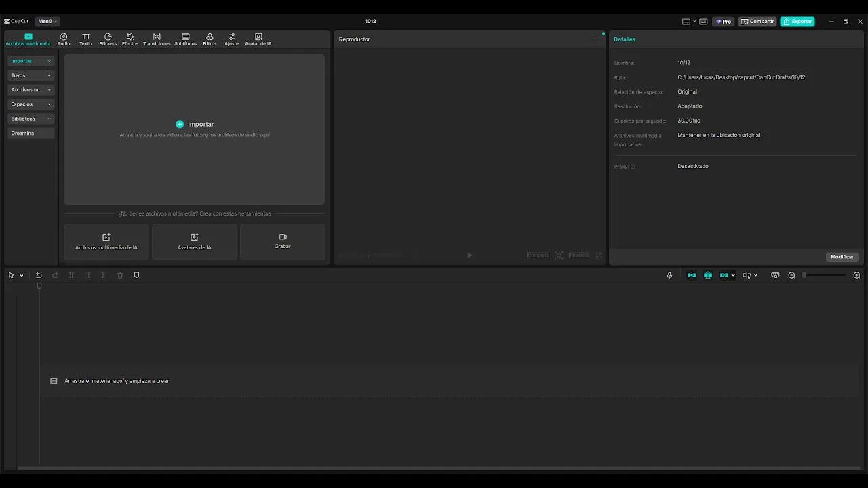Open the Filtros tab
The height and width of the screenshot is (488, 868).
[x=210, y=39]
